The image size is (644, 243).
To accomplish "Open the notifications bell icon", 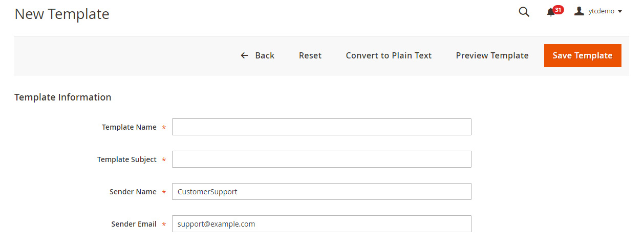I will tap(551, 12).
